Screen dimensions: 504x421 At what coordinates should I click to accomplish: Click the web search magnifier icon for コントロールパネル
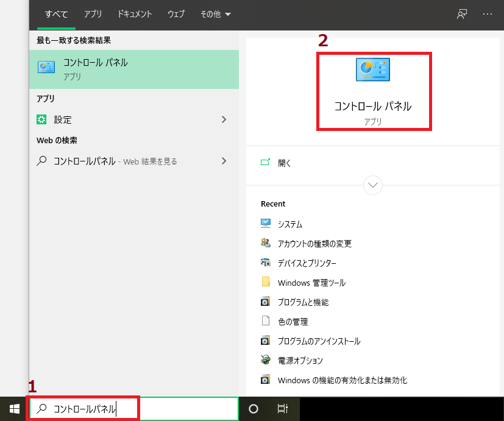pos(41,161)
